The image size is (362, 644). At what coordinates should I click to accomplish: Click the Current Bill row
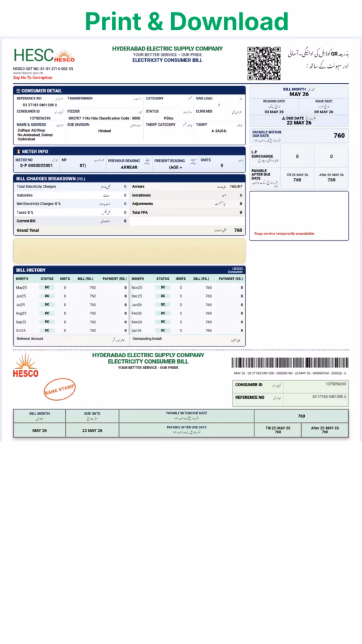click(x=72, y=221)
